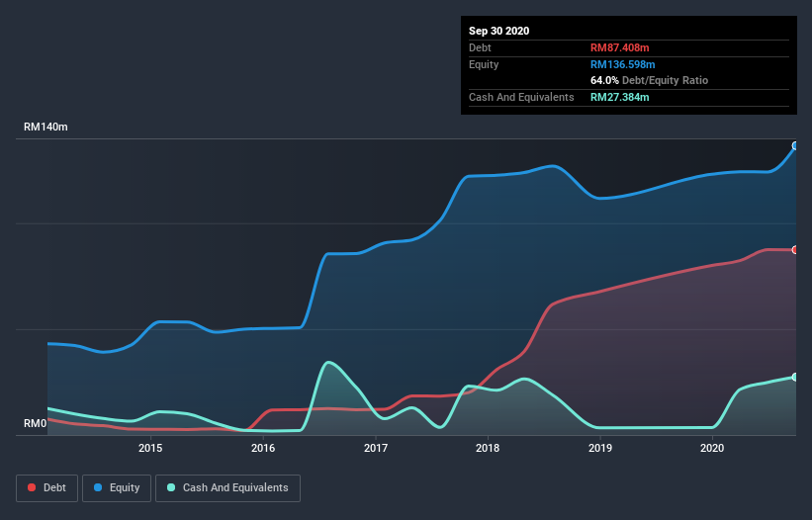Click the RM27.384m cash value
The image size is (812, 520).
click(620, 97)
